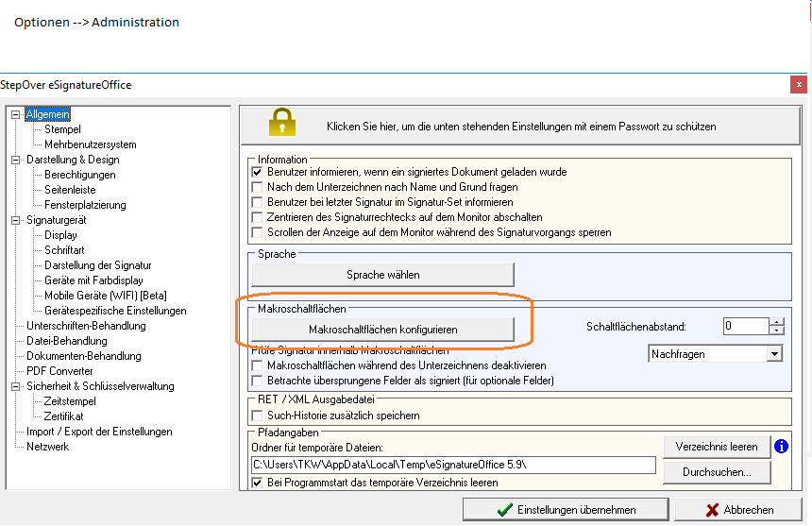Click the yellow padlock password icon
This screenshot has height=526, width=812.
coord(282,123)
